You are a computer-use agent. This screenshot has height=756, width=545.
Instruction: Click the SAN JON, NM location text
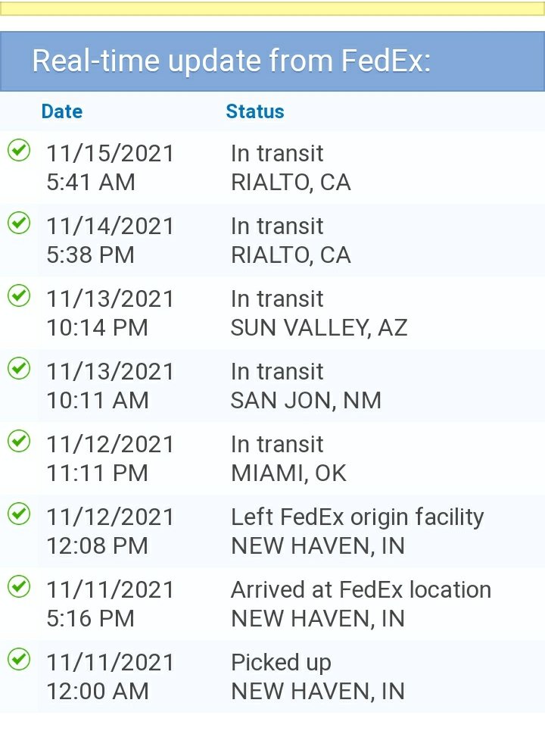click(306, 401)
